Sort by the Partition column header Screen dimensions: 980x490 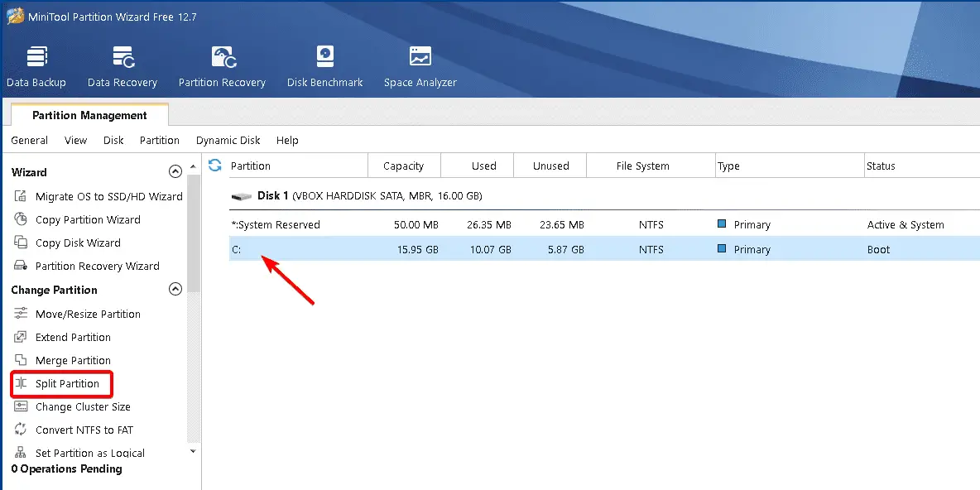[x=297, y=166]
